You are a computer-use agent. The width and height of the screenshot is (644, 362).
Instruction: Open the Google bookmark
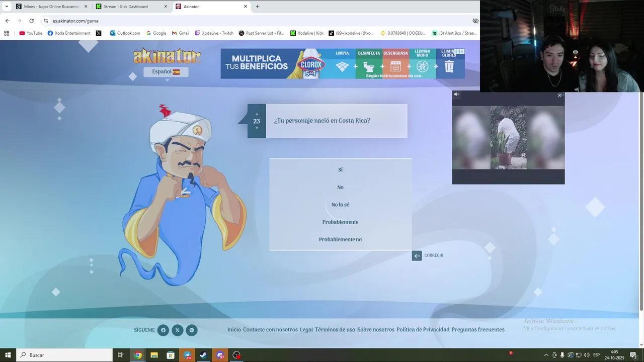click(x=156, y=33)
